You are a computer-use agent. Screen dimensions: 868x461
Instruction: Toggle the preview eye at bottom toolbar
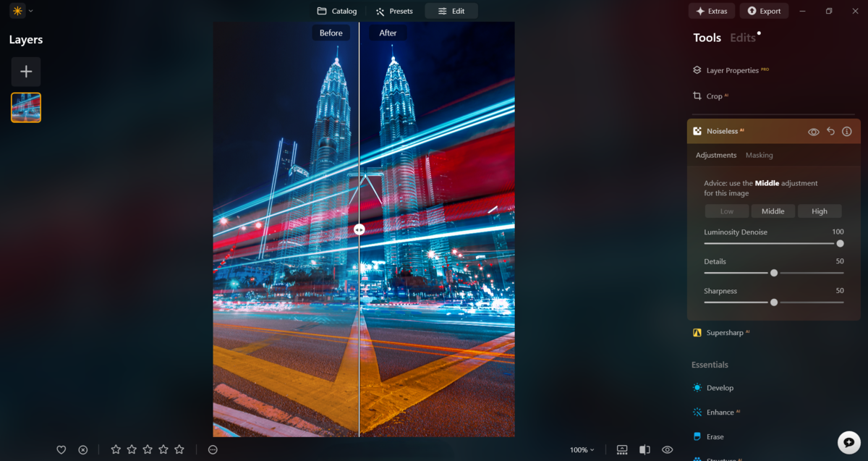point(667,449)
